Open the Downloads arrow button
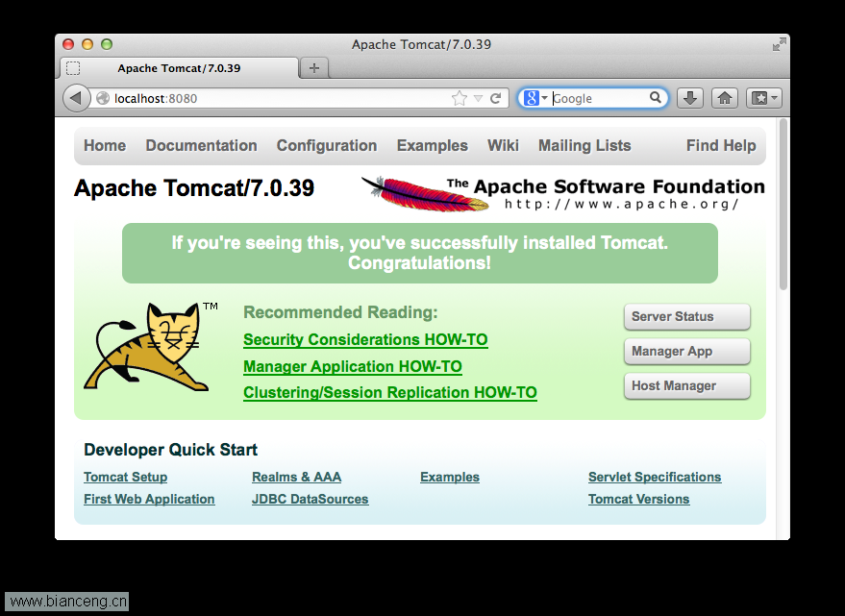845x616 pixels. (690, 98)
